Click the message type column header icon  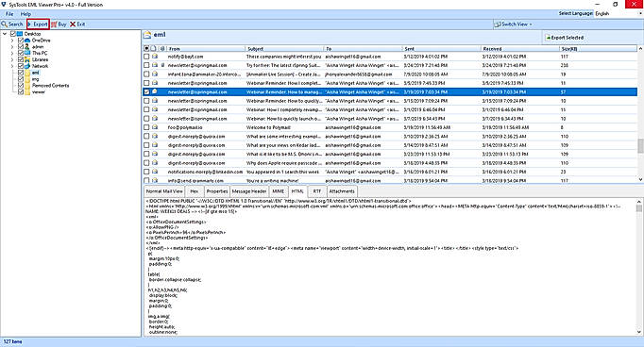(154, 48)
